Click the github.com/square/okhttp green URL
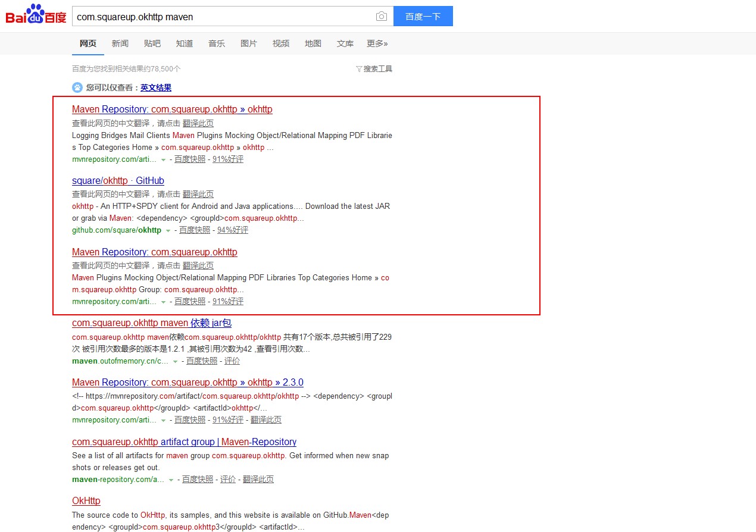Viewport: 756px width, 532px height. 117,230
